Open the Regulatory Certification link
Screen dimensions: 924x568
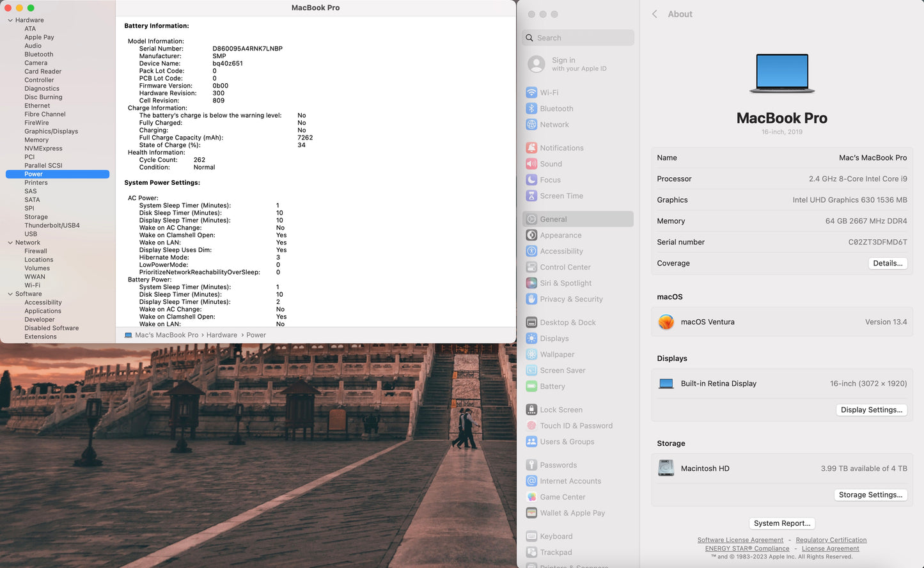click(831, 540)
